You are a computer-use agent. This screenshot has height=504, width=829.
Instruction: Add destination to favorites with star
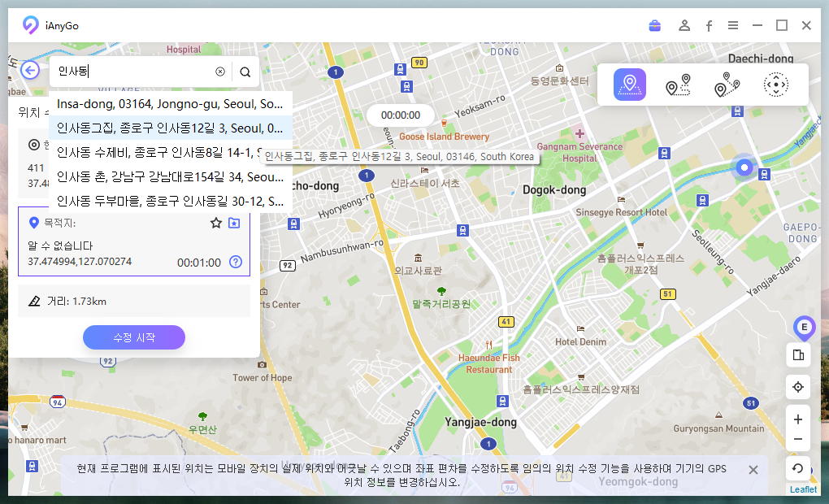click(x=215, y=224)
